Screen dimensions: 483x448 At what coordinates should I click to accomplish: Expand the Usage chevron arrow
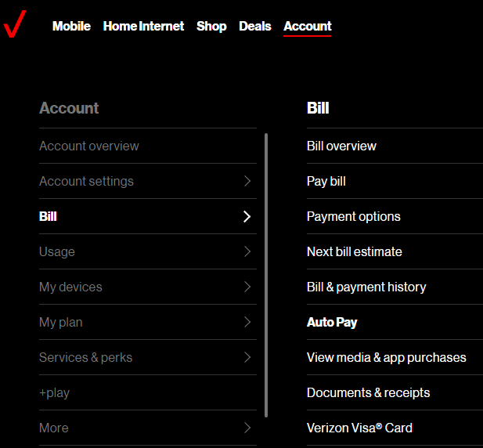coord(247,251)
